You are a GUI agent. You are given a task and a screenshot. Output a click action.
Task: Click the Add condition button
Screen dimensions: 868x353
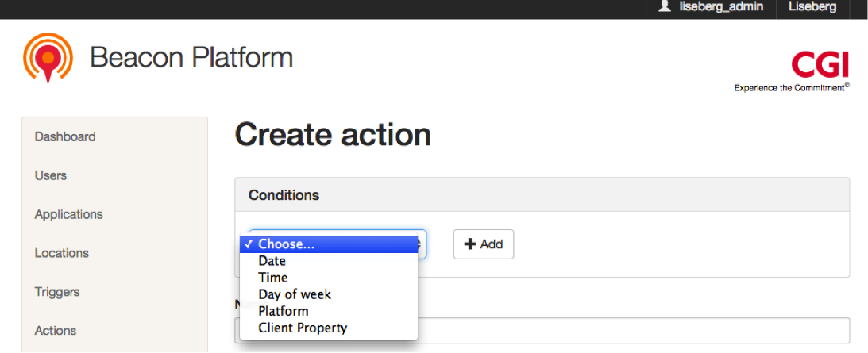tap(484, 244)
